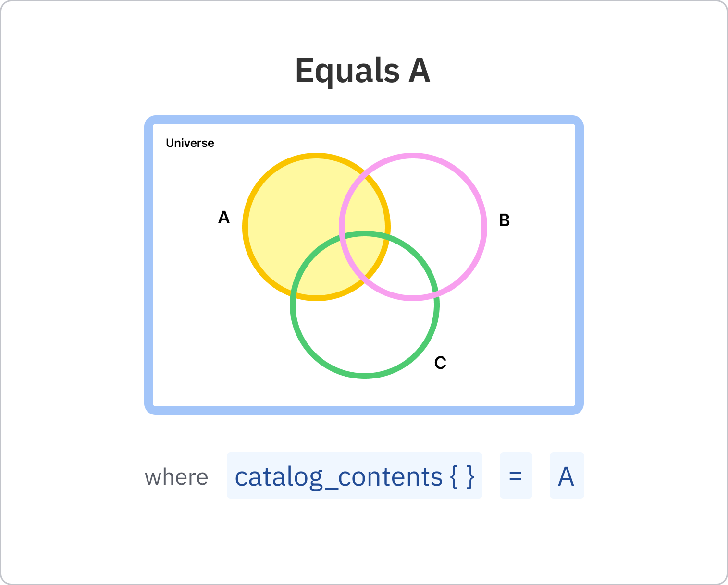Screen dimensions: 728x585
Task: Open the "=" operator chip
Action: coord(516,476)
